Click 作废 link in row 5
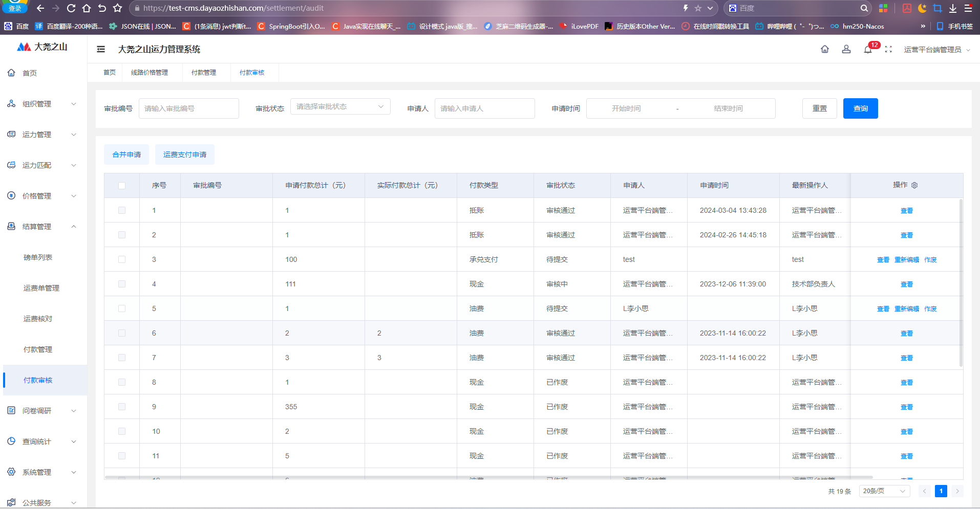980x509 pixels. (x=930, y=309)
